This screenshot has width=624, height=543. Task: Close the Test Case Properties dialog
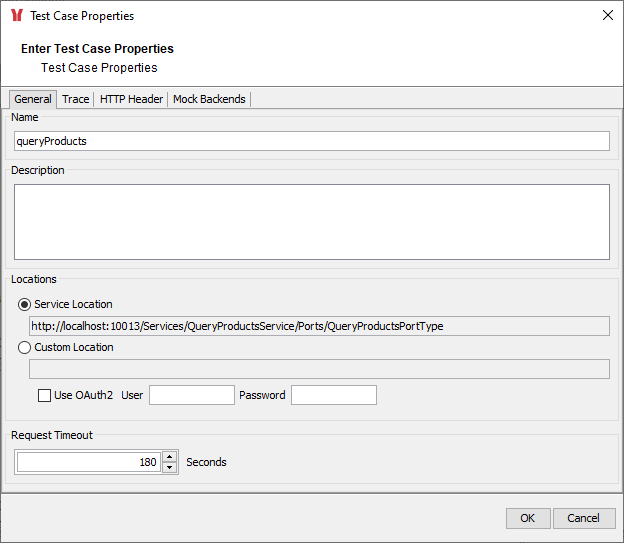tap(607, 16)
